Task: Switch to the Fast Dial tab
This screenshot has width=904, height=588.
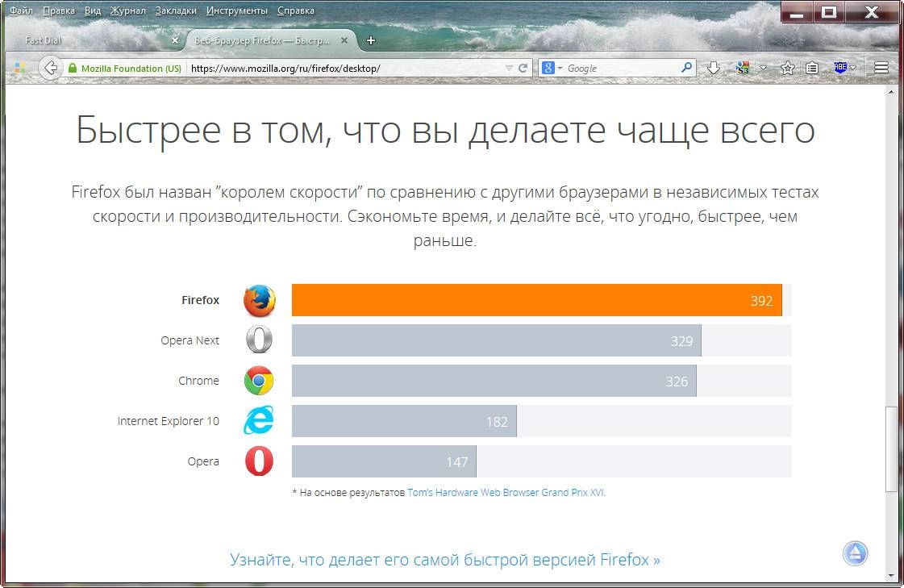Action: tap(97, 40)
